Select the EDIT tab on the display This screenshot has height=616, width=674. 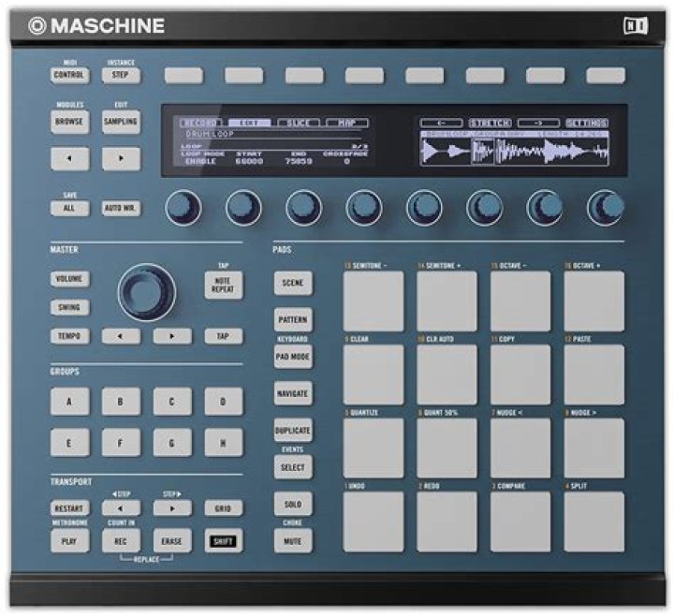(x=249, y=123)
